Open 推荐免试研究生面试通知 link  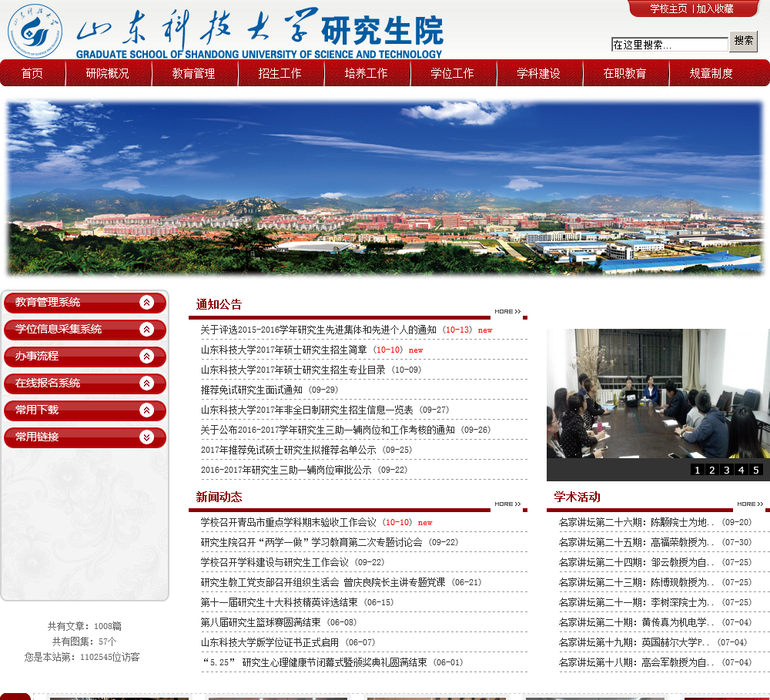tap(252, 390)
